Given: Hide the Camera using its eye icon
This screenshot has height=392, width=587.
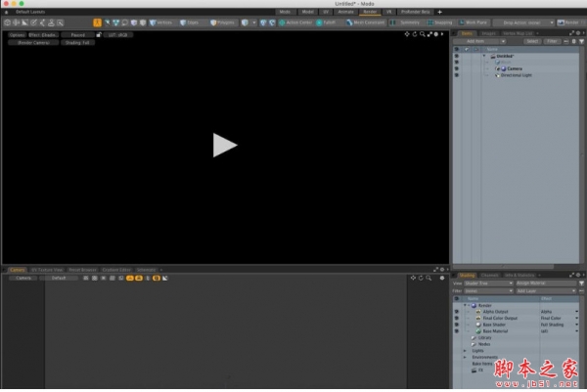Looking at the screenshot, I should tap(456, 68).
